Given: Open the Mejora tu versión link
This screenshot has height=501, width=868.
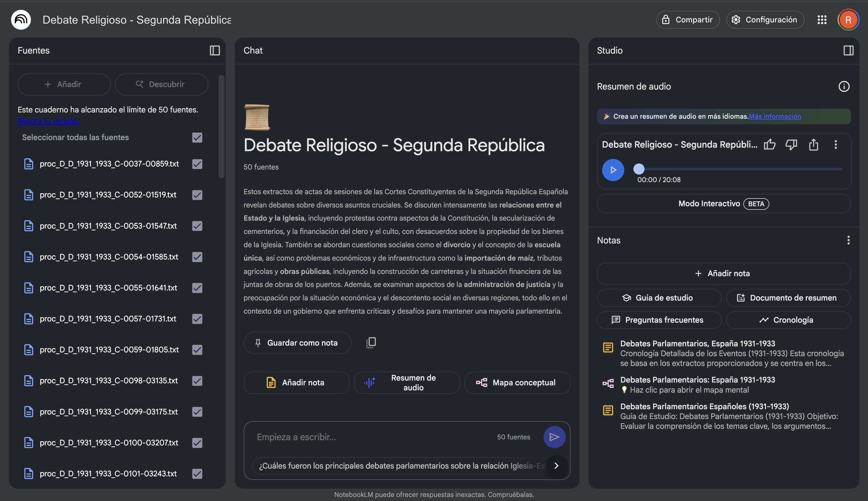Looking at the screenshot, I should [49, 121].
